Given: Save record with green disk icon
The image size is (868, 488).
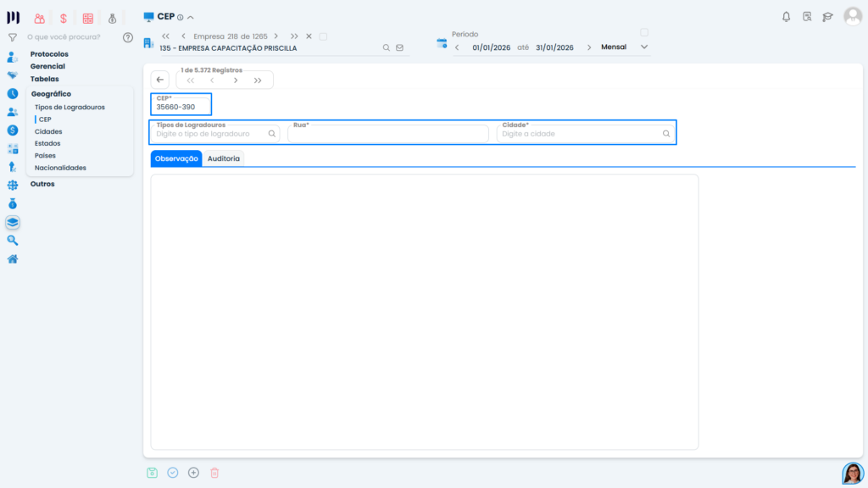Looking at the screenshot, I should (153, 473).
